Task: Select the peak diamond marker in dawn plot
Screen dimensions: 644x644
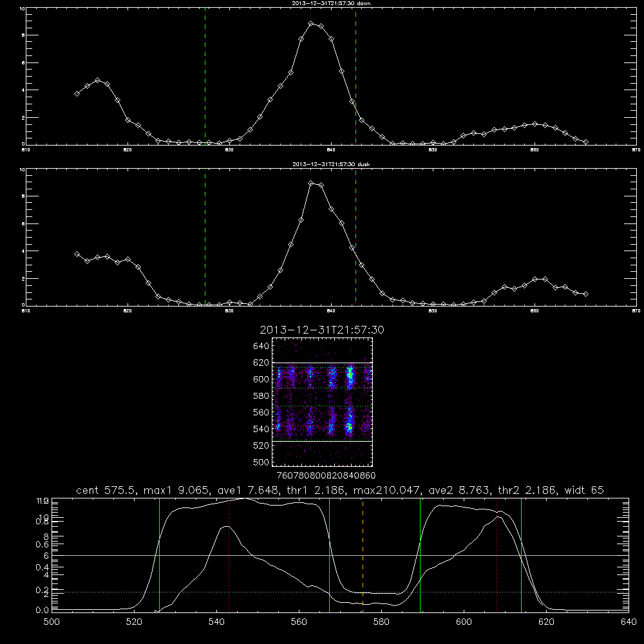Action: pos(311,23)
